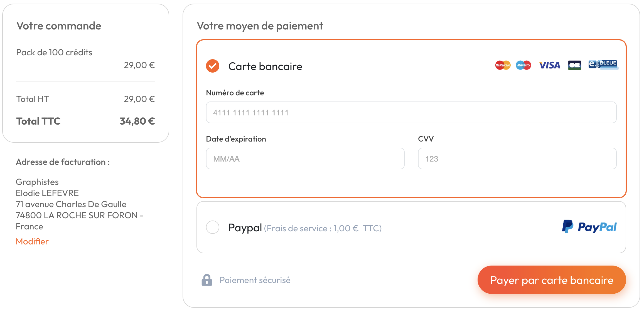This screenshot has width=644, height=312.
Task: Click the Paypal service fee text
Action: point(323,229)
